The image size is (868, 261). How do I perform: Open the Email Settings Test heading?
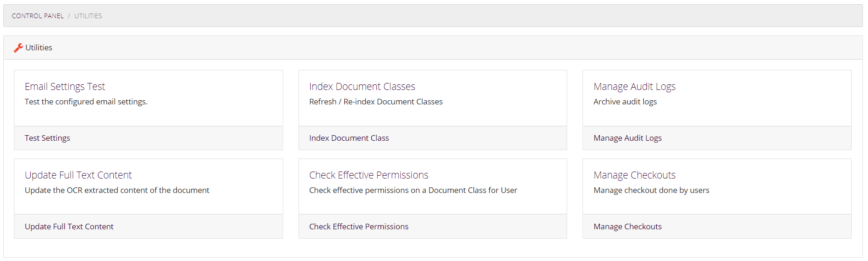[65, 87]
